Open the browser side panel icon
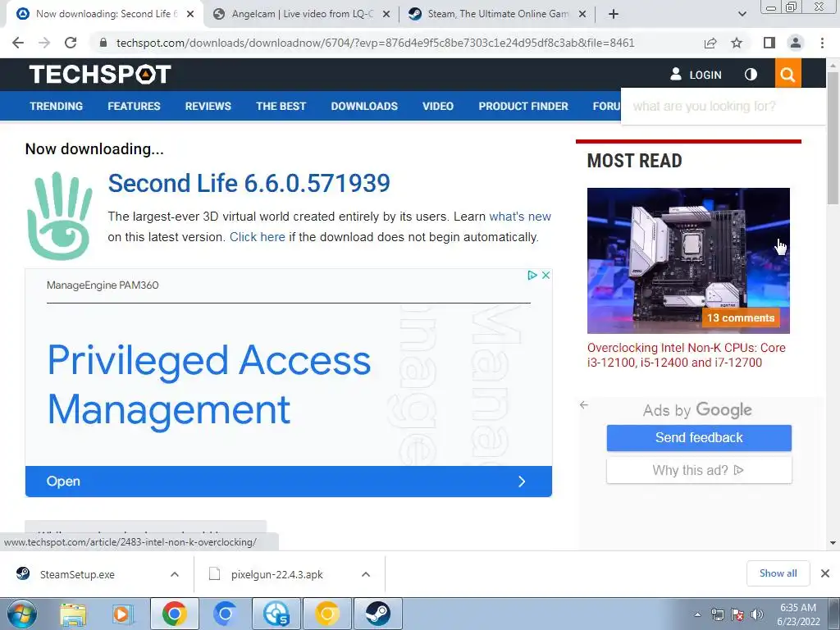840x630 pixels. coord(769,43)
